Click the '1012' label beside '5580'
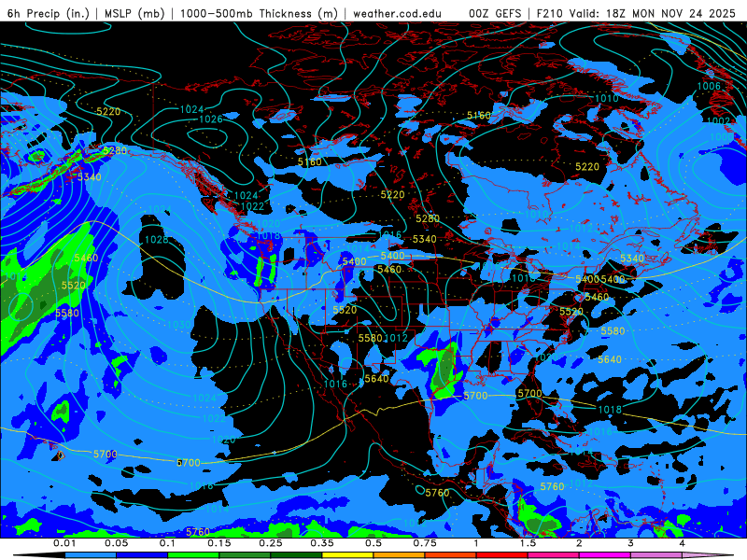The image size is (747, 560). click(x=396, y=338)
